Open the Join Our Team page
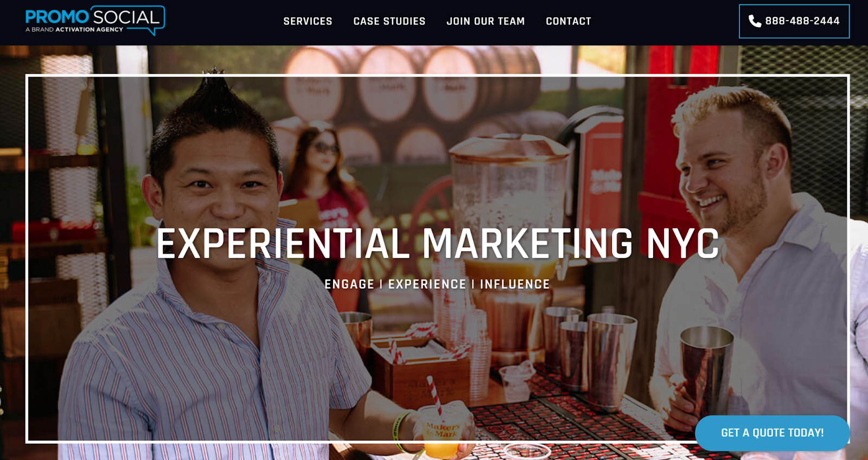 (x=486, y=21)
